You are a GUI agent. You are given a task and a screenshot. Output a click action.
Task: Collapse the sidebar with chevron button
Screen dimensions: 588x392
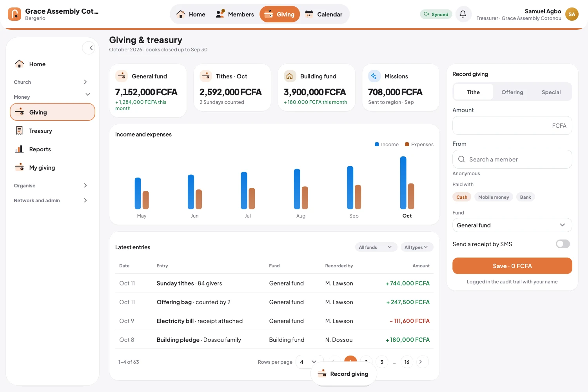(x=89, y=48)
